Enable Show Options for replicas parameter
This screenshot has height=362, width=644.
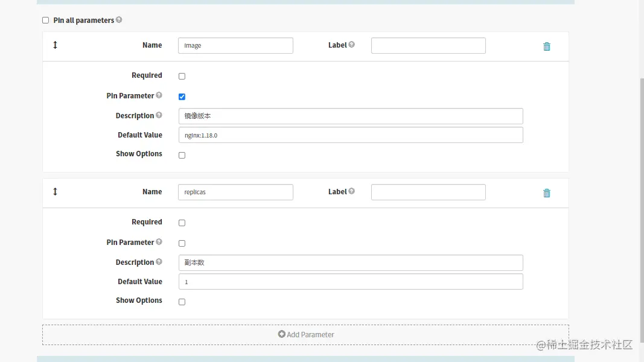pyautogui.click(x=182, y=302)
